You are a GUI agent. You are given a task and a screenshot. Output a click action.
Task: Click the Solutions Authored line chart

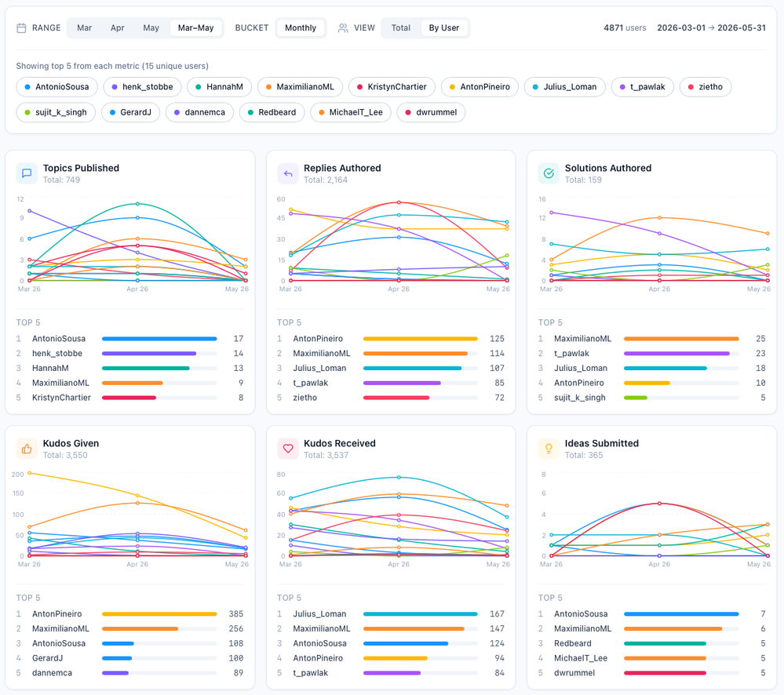click(x=652, y=243)
